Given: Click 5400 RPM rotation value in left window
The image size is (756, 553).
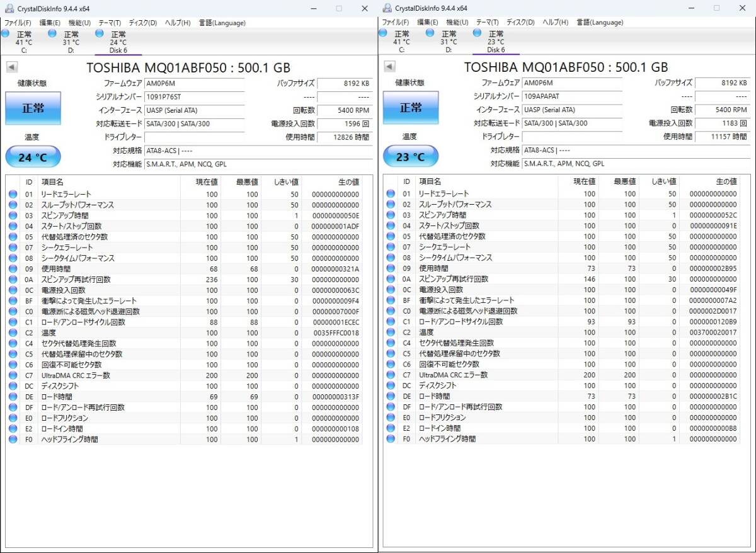Looking at the screenshot, I should [345, 110].
